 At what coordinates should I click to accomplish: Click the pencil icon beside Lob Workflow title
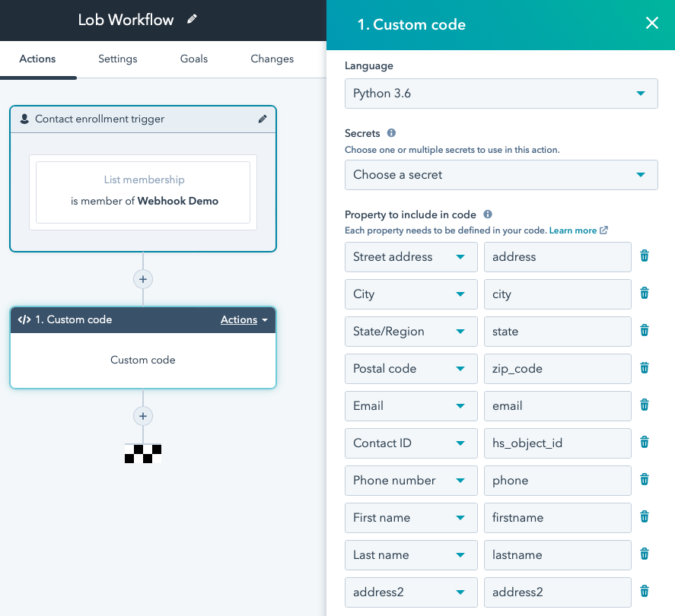(x=192, y=20)
